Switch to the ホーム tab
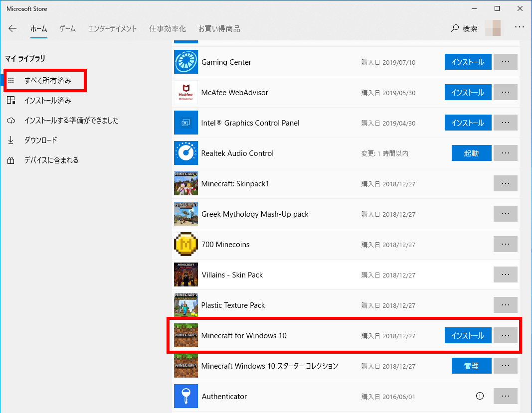The width and height of the screenshot is (532, 413). point(39,29)
